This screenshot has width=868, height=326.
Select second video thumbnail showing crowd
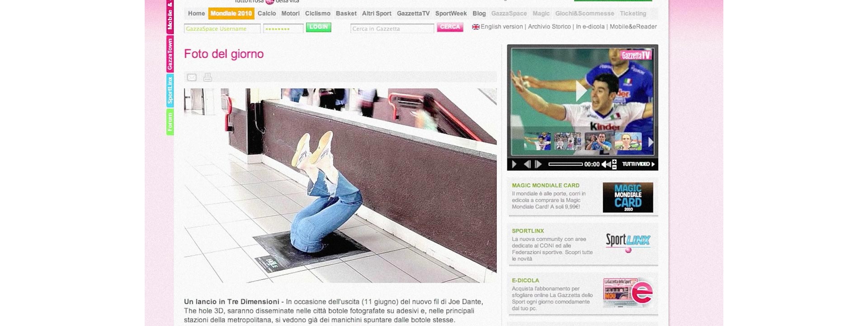pyautogui.click(x=567, y=141)
